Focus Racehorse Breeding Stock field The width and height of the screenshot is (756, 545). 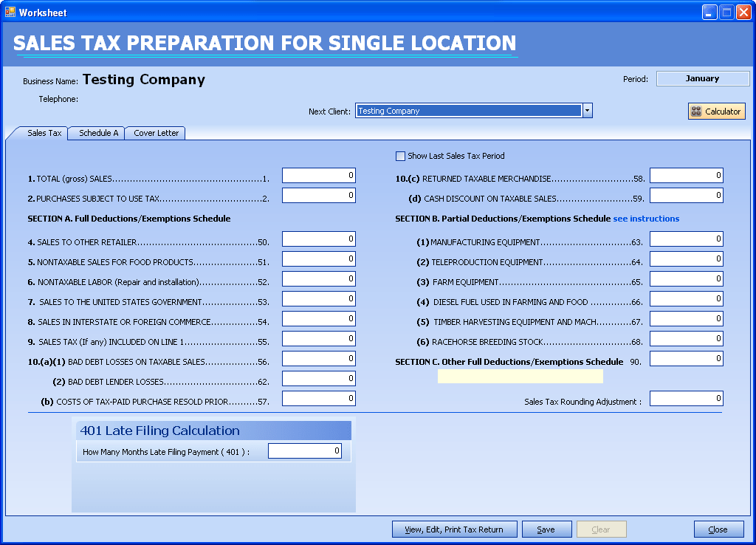point(687,338)
